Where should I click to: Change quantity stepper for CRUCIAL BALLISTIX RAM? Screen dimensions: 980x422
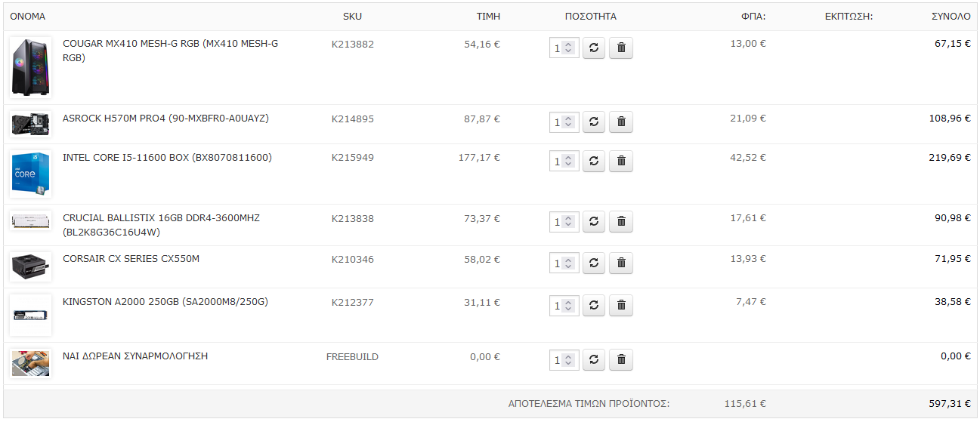[x=569, y=221]
